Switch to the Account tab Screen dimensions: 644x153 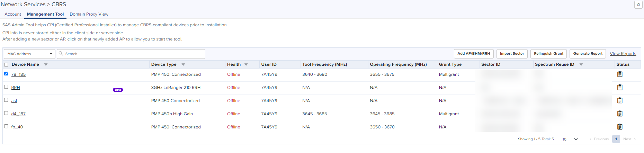pos(13,14)
